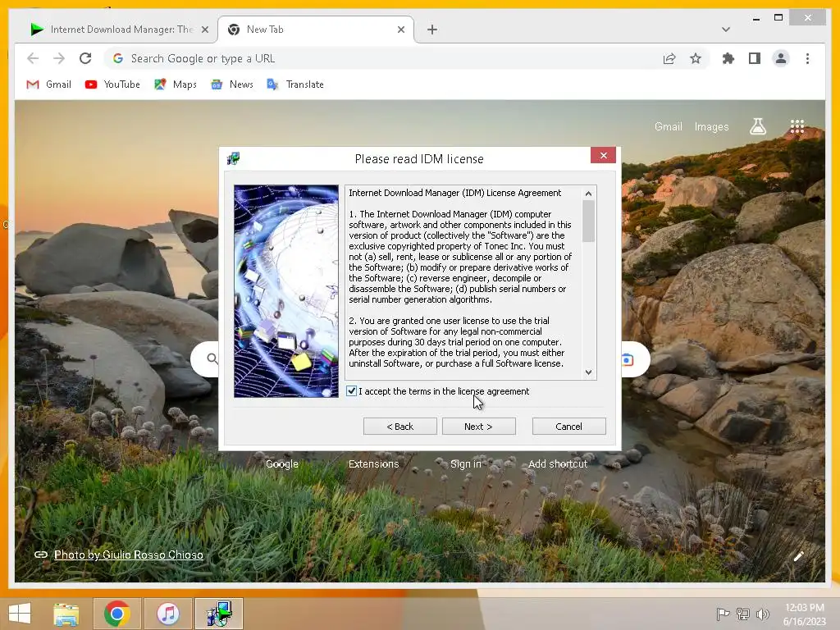The image size is (840, 630).
Task: Click the Chrome back arrow
Action: (33, 58)
